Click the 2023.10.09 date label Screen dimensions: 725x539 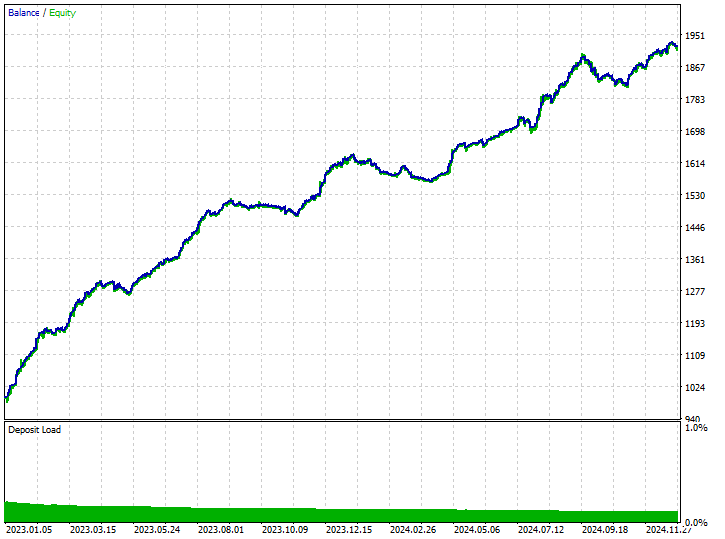(285, 530)
